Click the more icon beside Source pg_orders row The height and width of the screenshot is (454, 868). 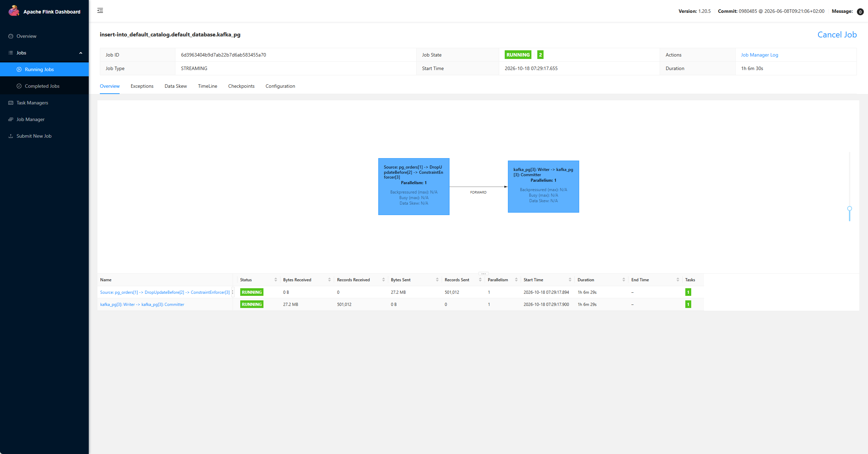(233, 292)
